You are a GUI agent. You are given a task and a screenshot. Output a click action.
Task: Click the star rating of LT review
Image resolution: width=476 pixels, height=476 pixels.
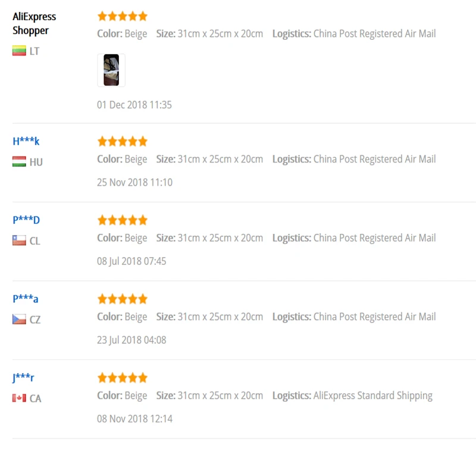123,16
